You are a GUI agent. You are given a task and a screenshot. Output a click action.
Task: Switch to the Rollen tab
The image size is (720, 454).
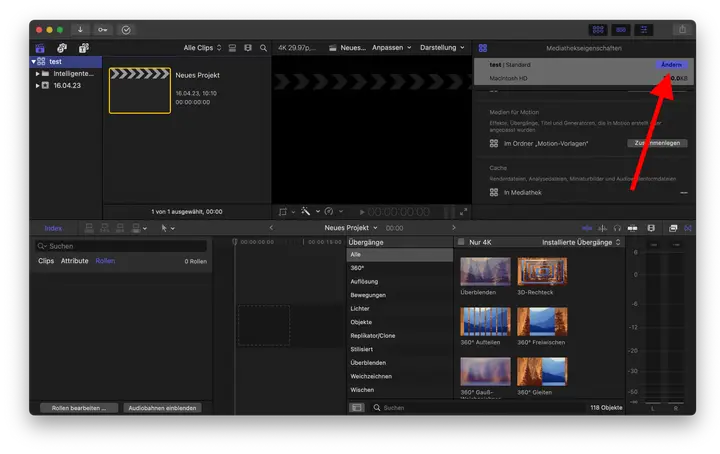pos(106,261)
